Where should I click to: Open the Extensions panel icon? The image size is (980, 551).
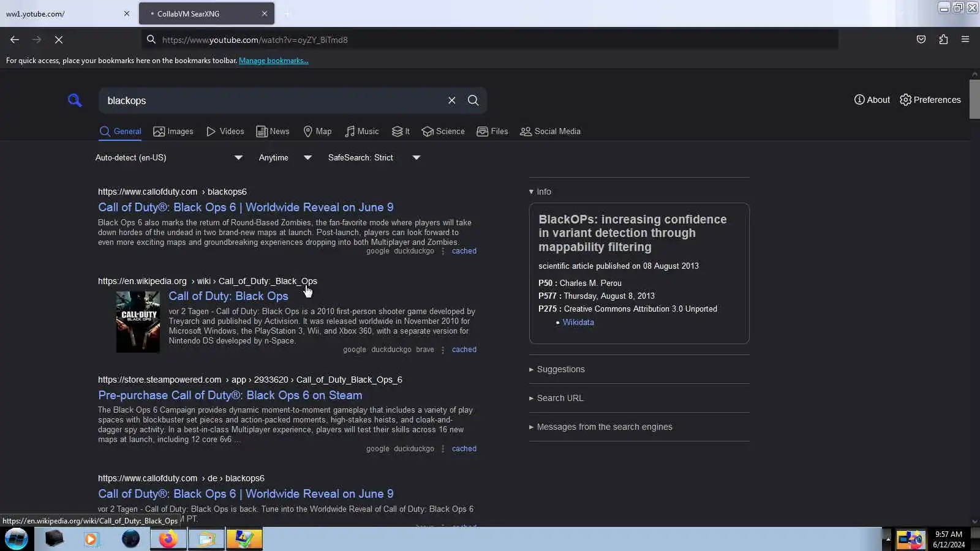coord(943,40)
